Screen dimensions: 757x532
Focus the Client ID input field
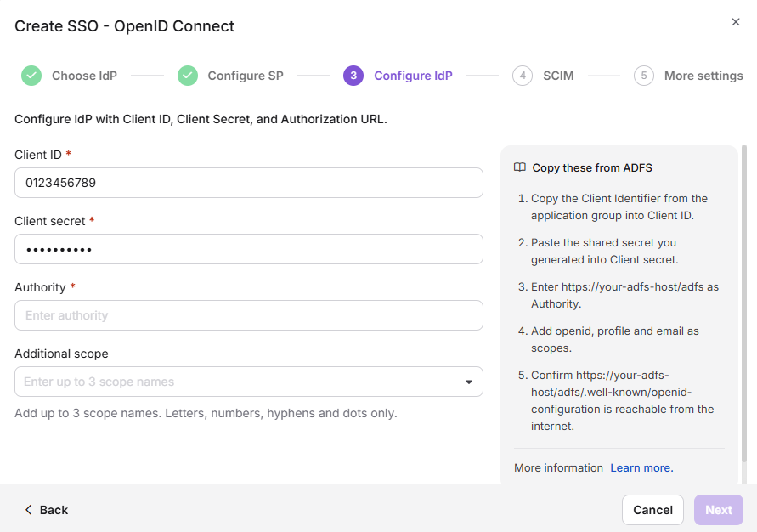[x=249, y=183]
